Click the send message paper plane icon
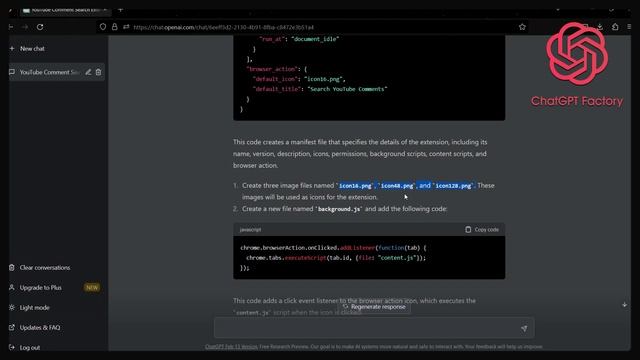The image size is (640, 360). pos(524,328)
